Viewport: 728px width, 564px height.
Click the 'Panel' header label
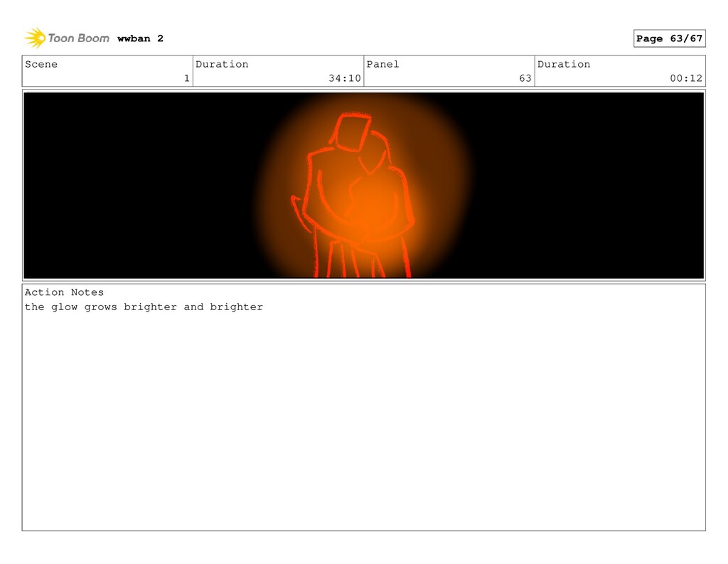click(x=382, y=64)
